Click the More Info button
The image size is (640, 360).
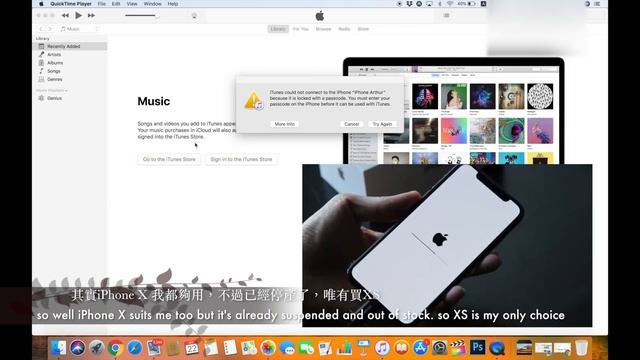tap(284, 124)
